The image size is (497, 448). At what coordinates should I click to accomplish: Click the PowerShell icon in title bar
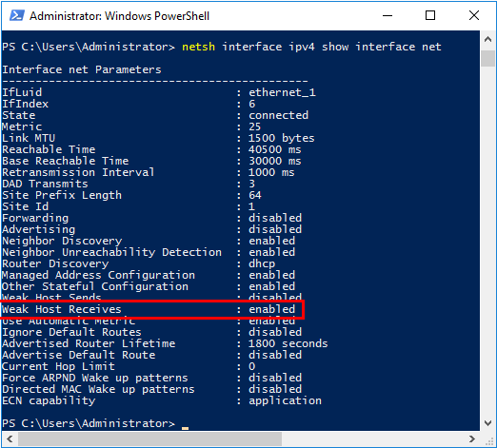point(17,15)
